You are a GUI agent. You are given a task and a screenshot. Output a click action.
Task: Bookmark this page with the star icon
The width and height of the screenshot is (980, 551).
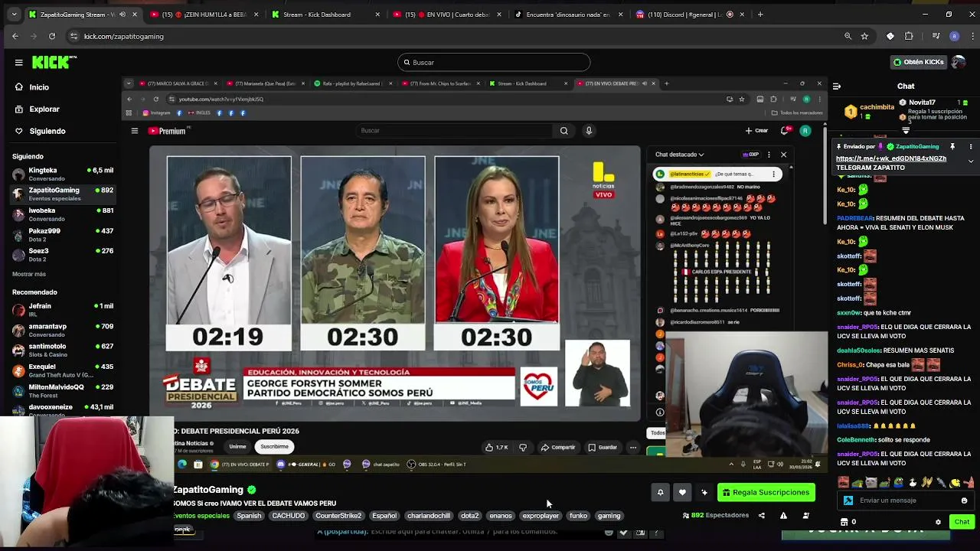click(x=864, y=36)
